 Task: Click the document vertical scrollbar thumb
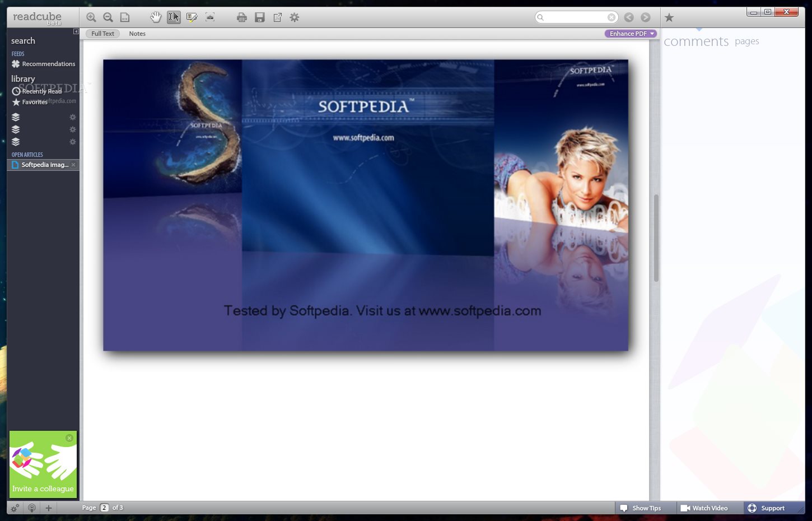656,238
